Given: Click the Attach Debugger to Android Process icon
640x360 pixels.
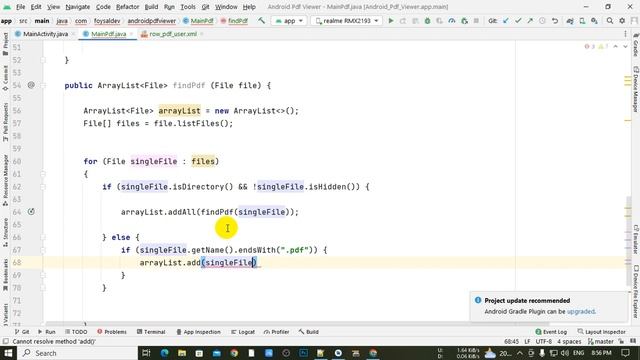Looking at the screenshot, I should (464, 21).
